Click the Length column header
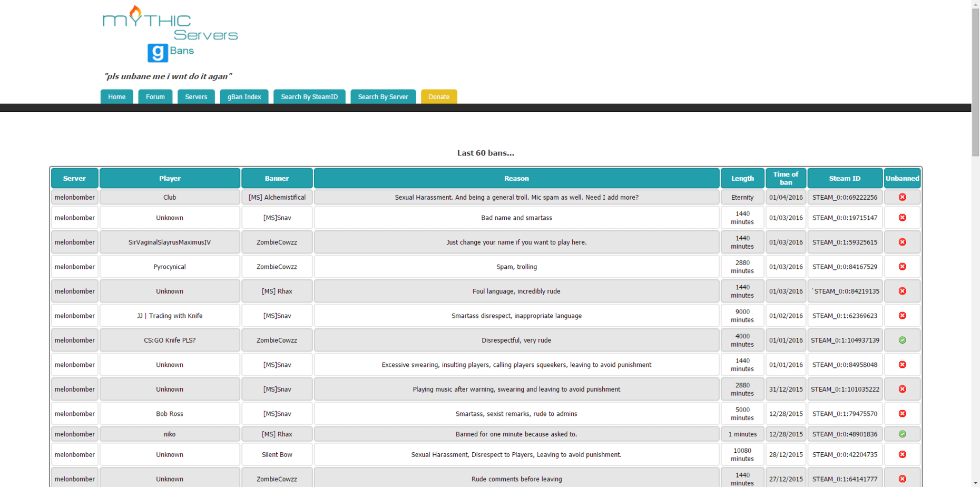The width and height of the screenshot is (980, 487). pos(742,178)
